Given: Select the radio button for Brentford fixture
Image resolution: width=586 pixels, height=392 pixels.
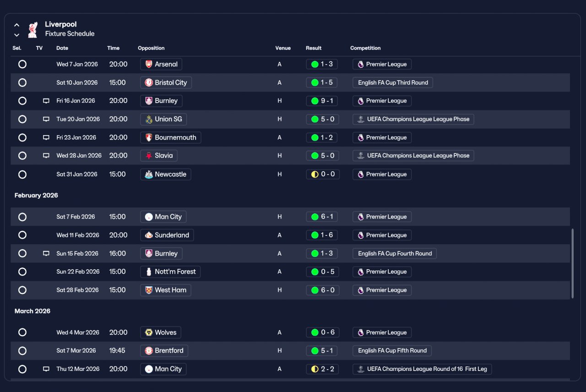Looking at the screenshot, I should click(22, 351).
